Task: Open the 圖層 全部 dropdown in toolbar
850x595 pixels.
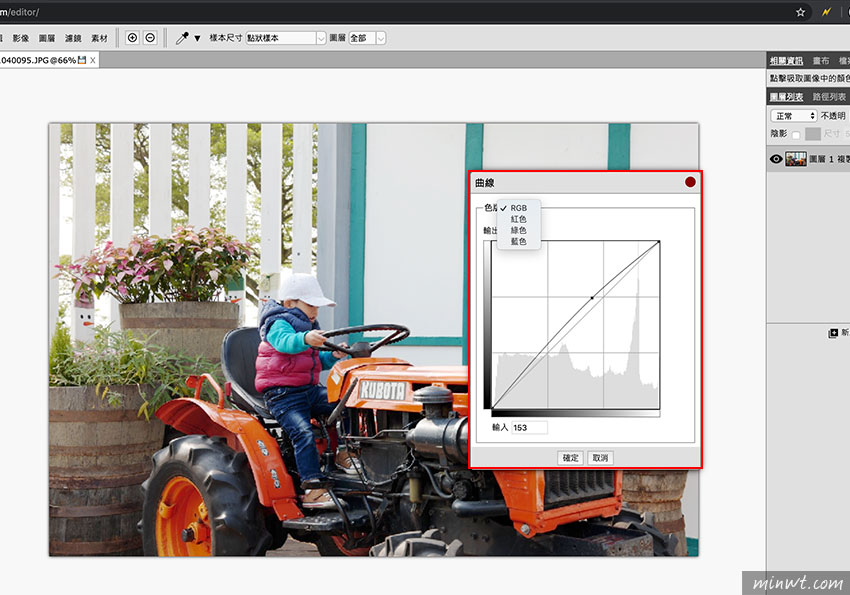Action: point(367,38)
